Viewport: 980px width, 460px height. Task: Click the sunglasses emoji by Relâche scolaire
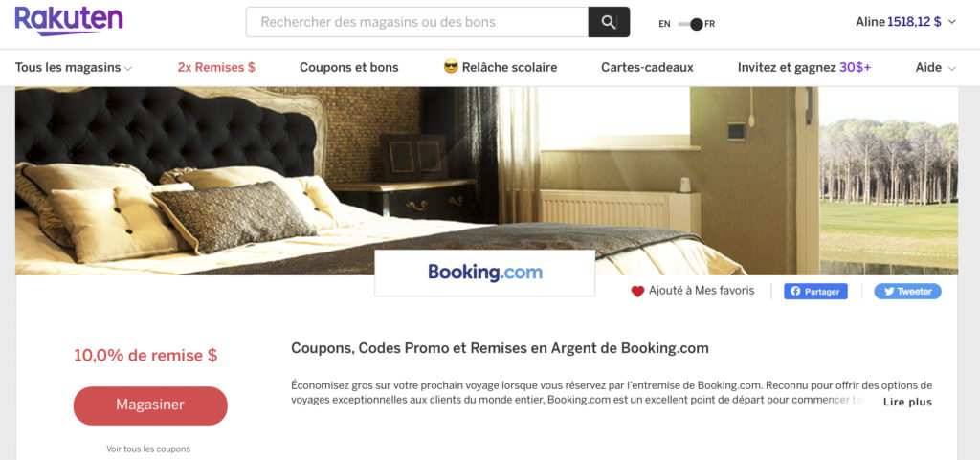pyautogui.click(x=451, y=67)
